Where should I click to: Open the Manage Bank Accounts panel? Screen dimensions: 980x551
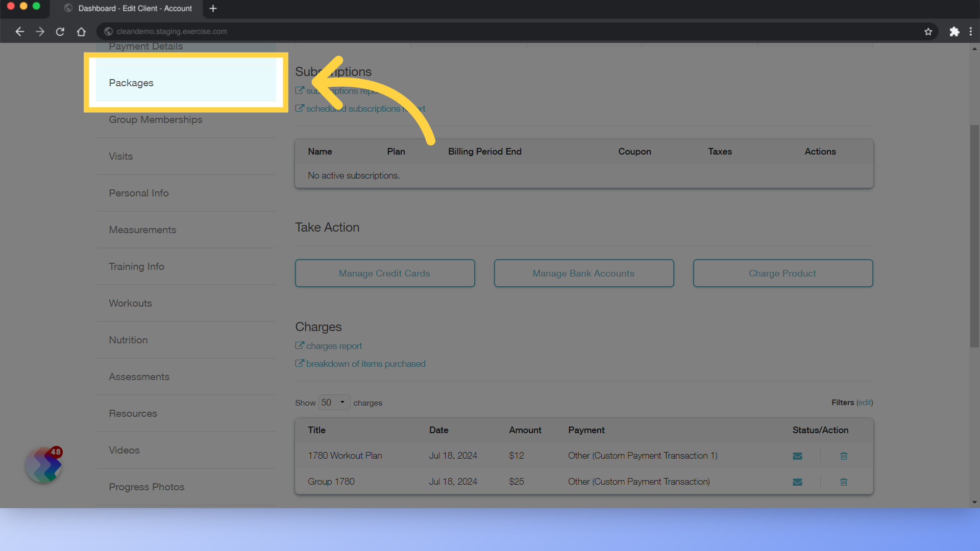click(x=583, y=273)
